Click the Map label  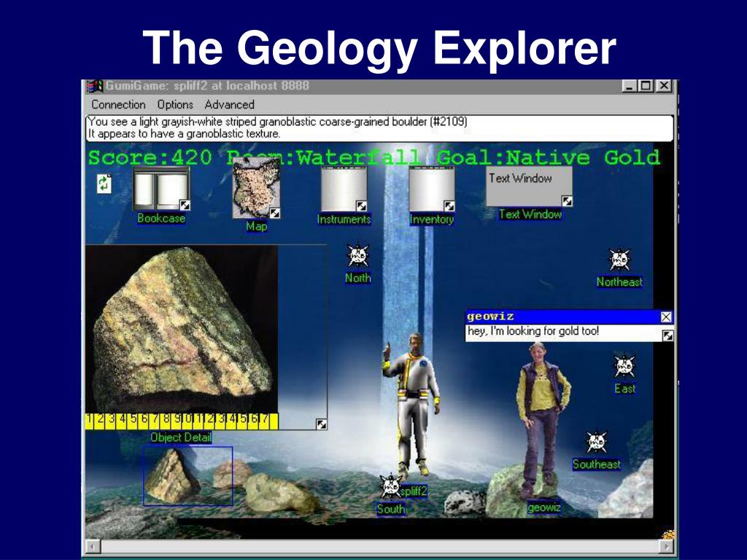click(x=256, y=226)
